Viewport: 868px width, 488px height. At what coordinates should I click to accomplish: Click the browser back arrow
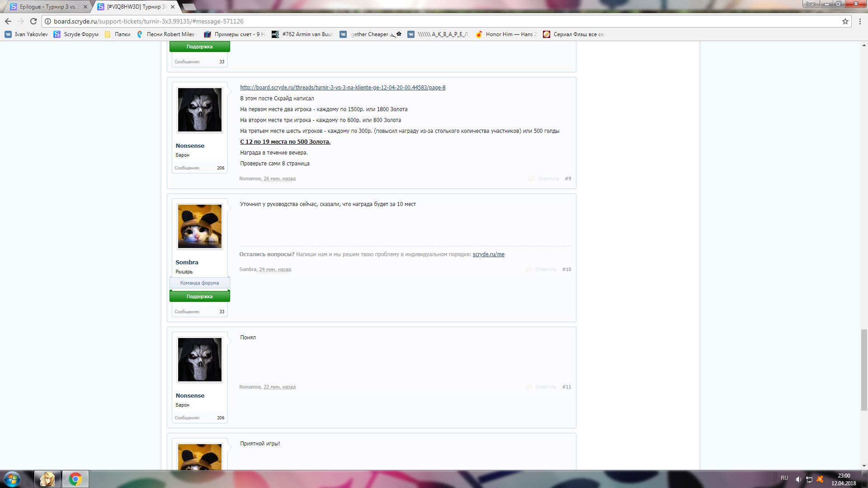tap(8, 21)
